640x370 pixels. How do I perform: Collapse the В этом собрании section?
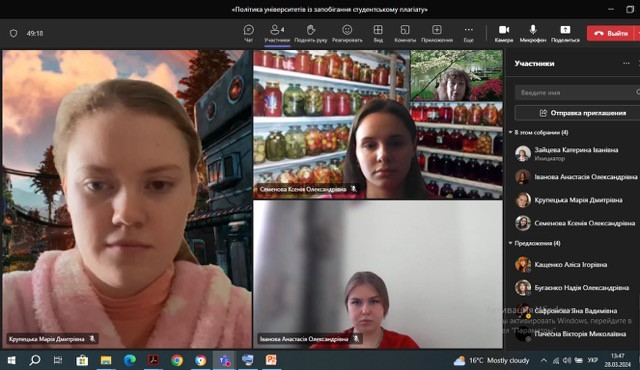pos(511,132)
